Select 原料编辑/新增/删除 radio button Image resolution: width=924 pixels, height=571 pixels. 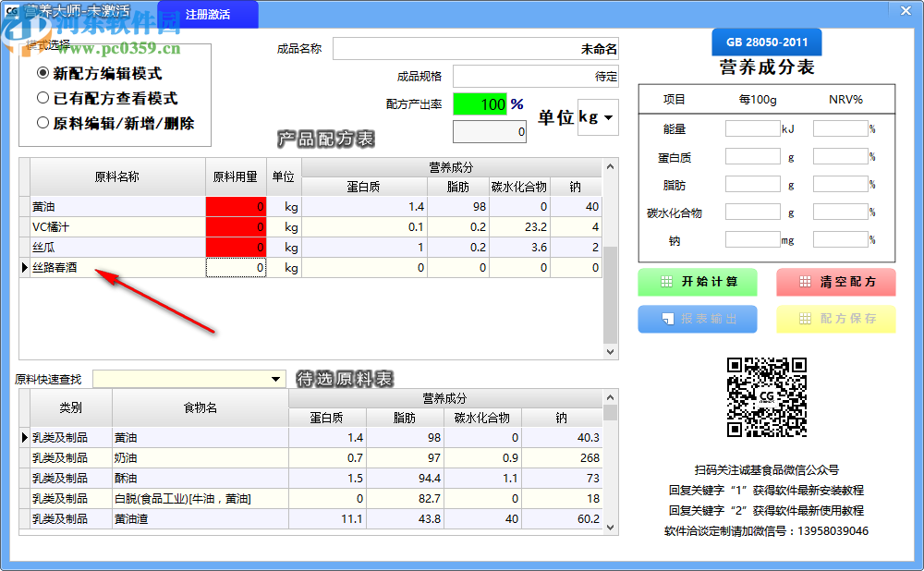(x=115, y=123)
